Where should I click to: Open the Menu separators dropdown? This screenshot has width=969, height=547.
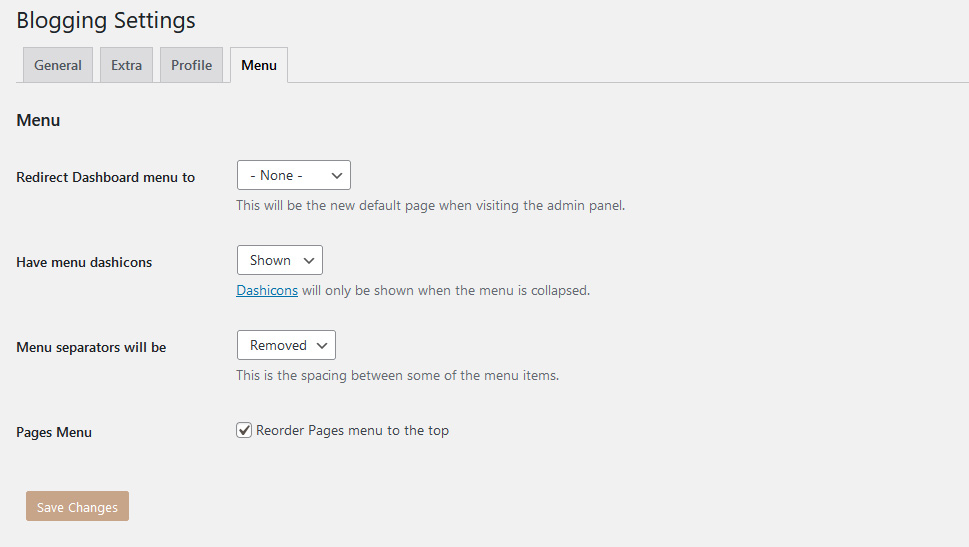[286, 345]
